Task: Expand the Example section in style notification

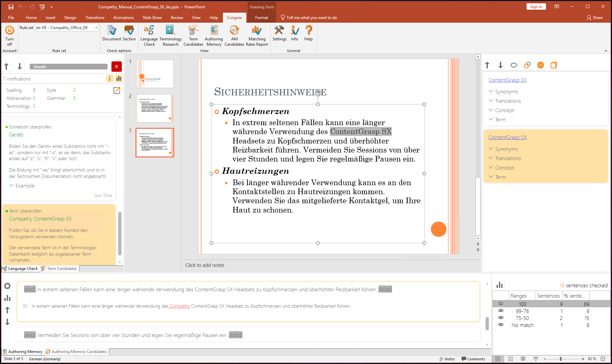Action: pyautogui.click(x=22, y=186)
